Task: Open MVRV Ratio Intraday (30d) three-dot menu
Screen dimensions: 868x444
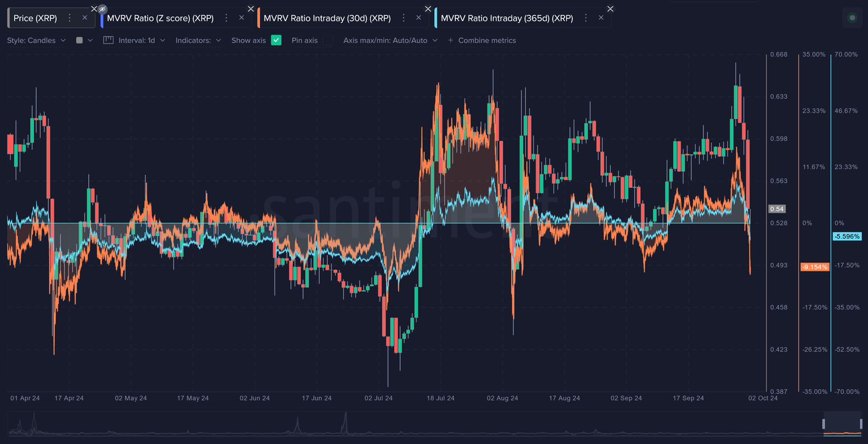Action: pyautogui.click(x=403, y=18)
